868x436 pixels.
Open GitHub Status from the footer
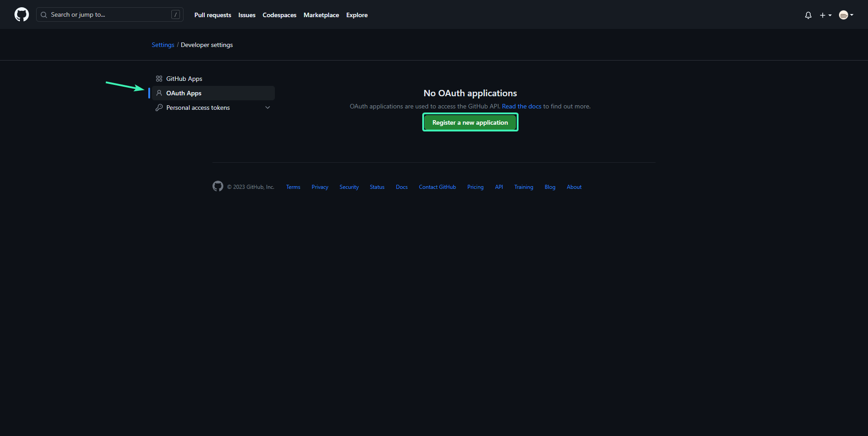(377, 187)
